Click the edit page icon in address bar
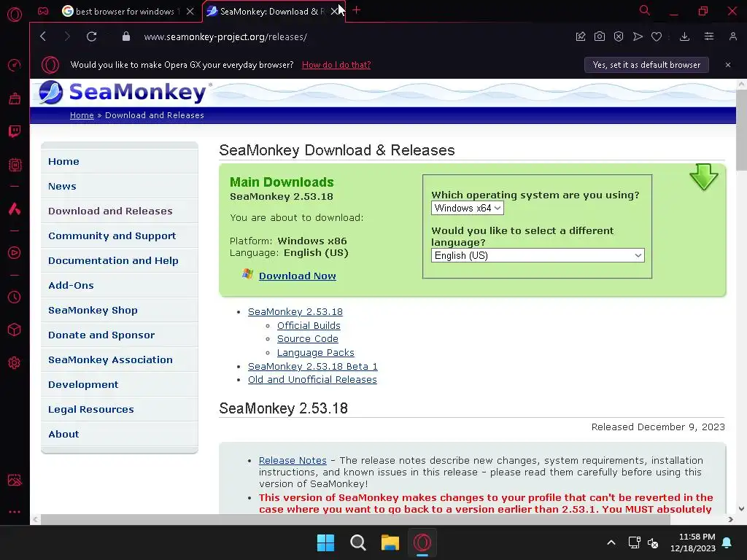This screenshot has width=747, height=560. click(580, 36)
